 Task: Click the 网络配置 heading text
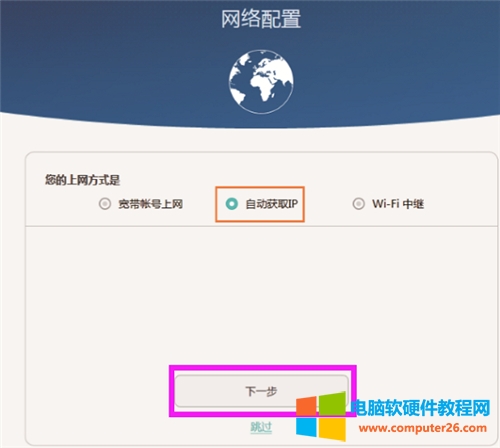click(261, 19)
